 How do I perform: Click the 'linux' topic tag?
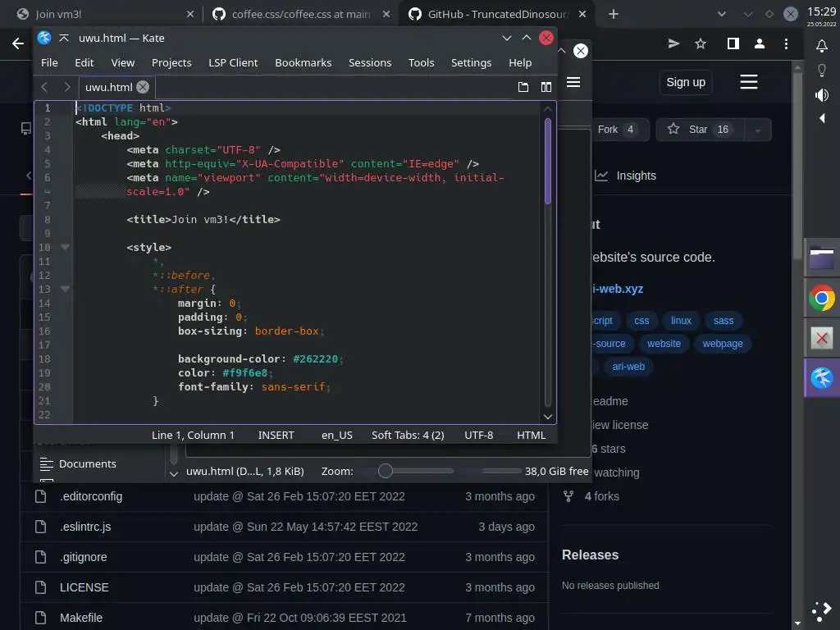(681, 321)
